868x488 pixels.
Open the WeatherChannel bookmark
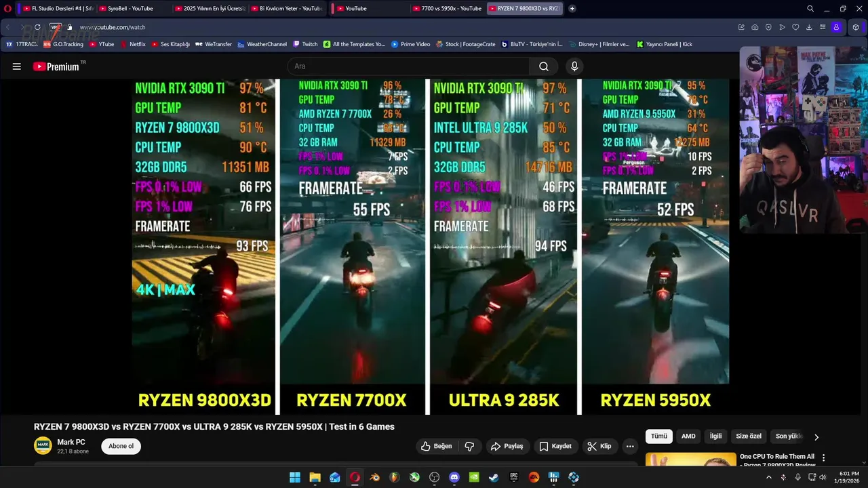point(262,44)
